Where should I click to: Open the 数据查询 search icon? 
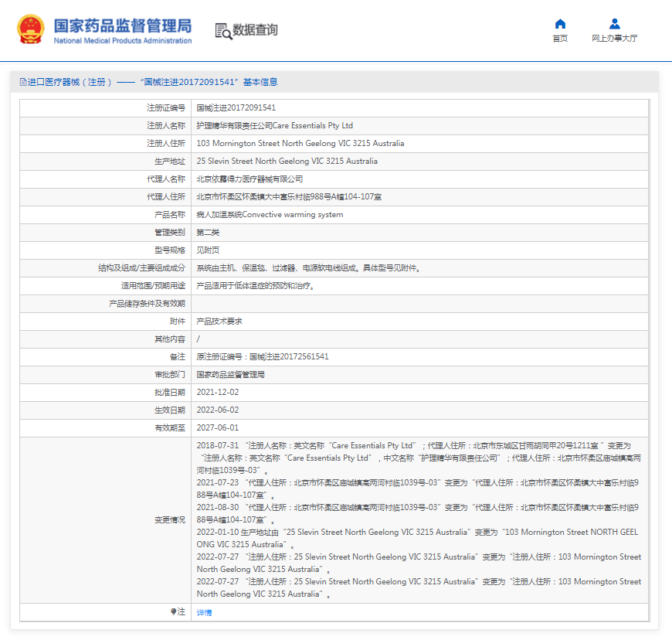pos(223,31)
